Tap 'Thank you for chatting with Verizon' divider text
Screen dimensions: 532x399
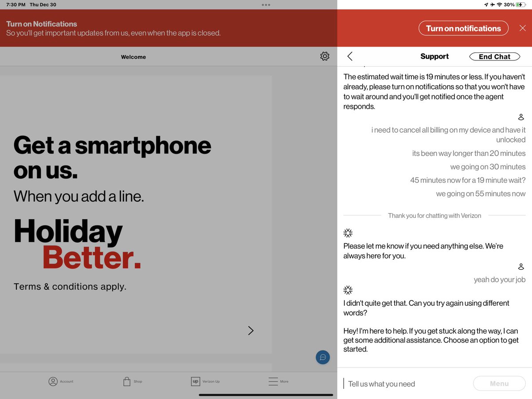[434, 215]
